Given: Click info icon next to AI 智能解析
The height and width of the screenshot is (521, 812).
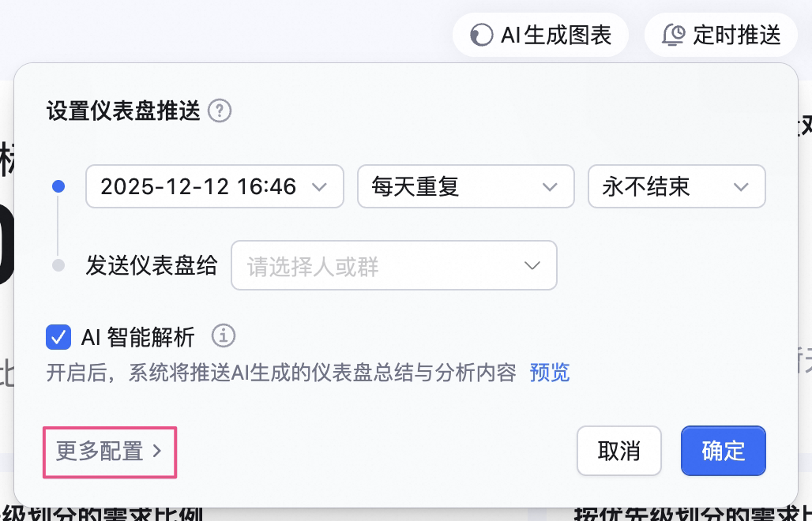Looking at the screenshot, I should point(224,336).
